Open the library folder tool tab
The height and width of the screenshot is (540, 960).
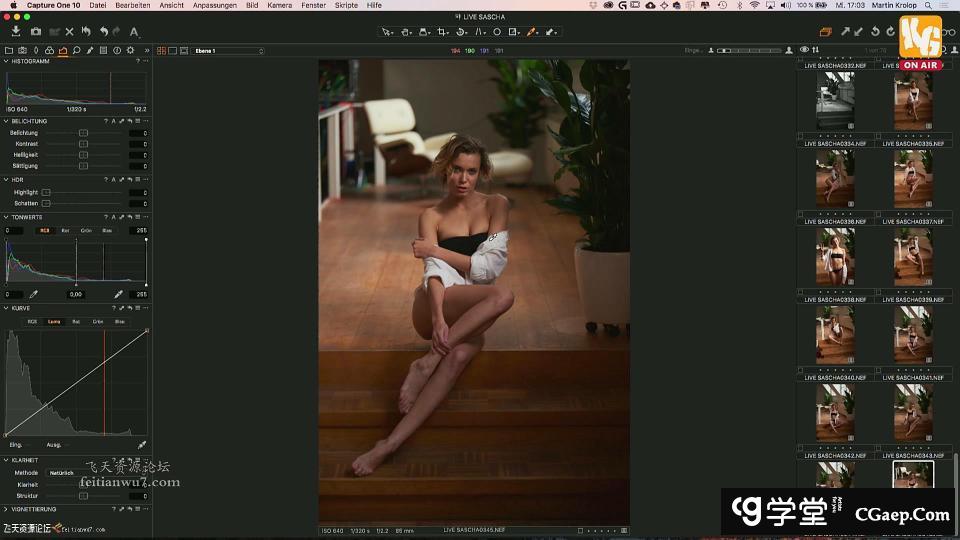[x=9, y=50]
